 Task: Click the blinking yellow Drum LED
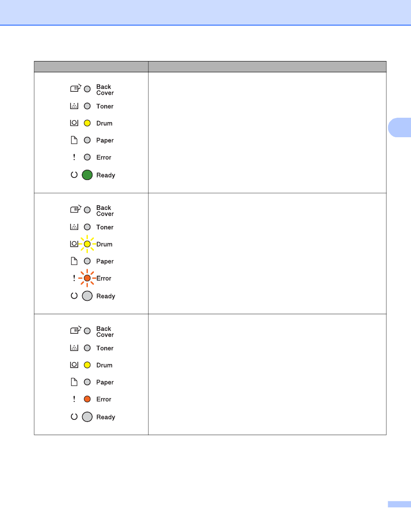[87, 244]
